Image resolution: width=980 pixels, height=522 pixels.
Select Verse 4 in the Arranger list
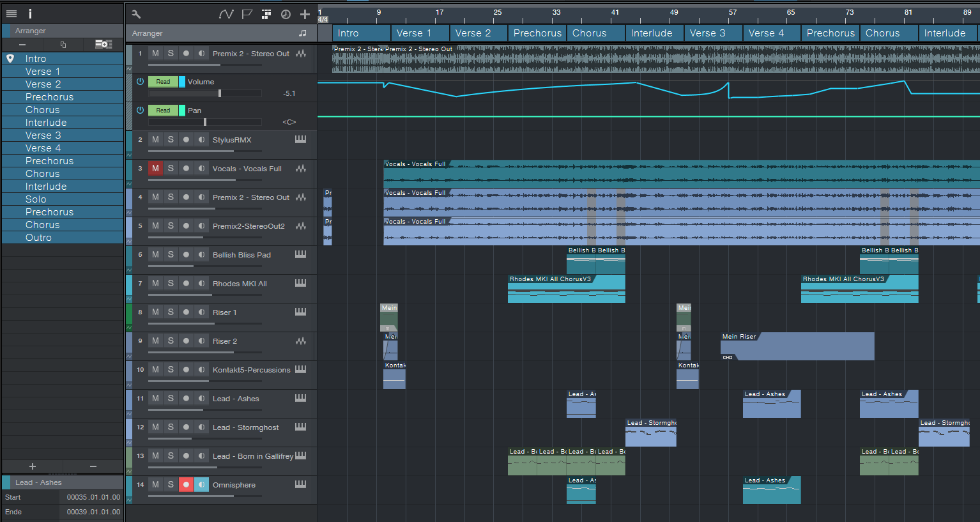63,148
